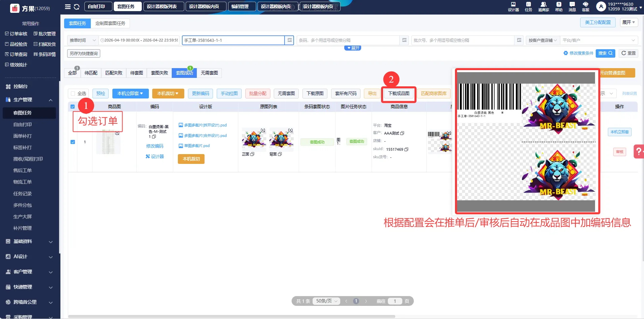Viewport: 644px width, 319px height.
Task: Click the user avatar icon
Action: [x=601, y=6]
